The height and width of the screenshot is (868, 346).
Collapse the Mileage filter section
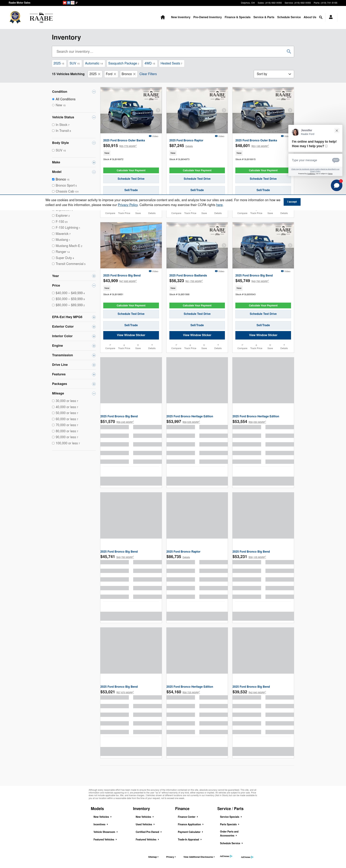pyautogui.click(x=94, y=394)
